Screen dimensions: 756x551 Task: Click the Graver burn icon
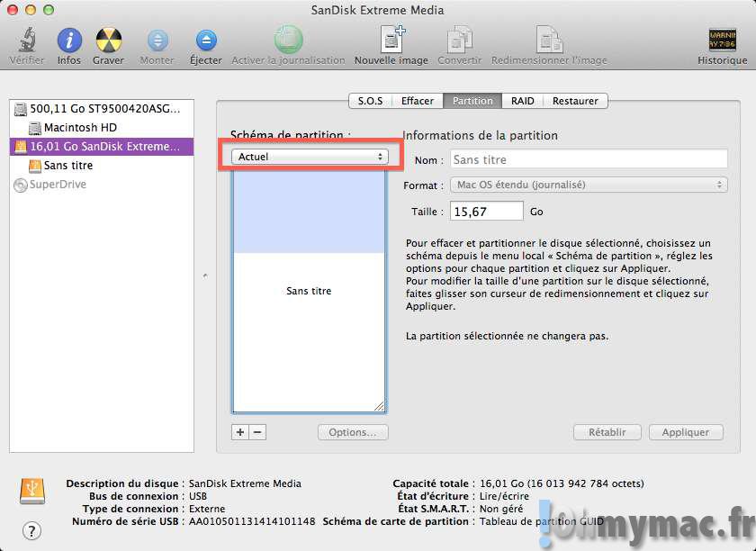point(109,41)
